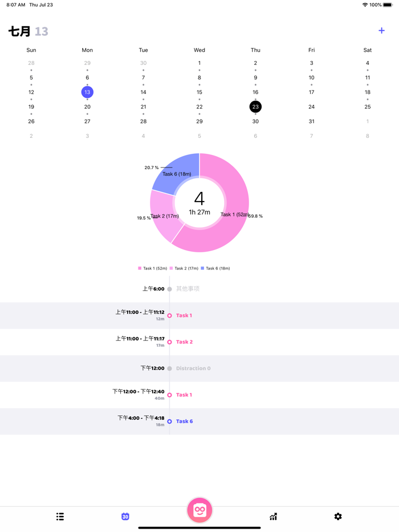This screenshot has height=532, width=399.
Task: Tap the pink robot face button
Action: tap(199, 510)
